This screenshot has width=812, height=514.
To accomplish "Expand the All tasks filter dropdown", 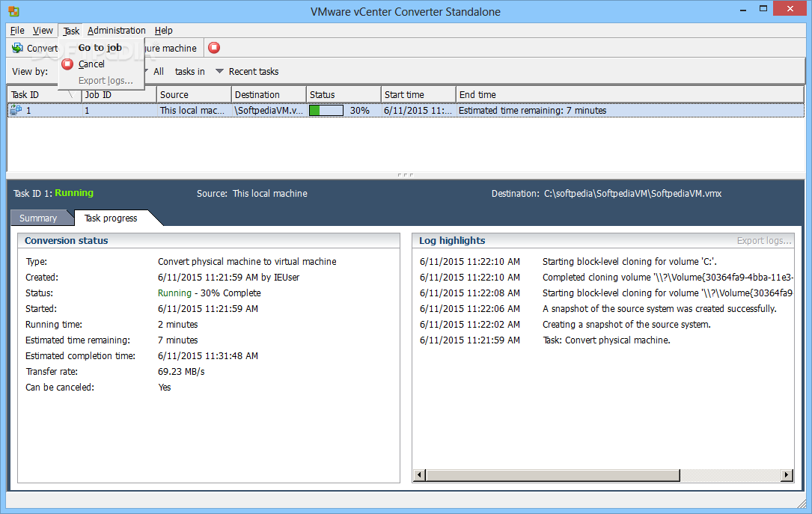I will (x=146, y=71).
